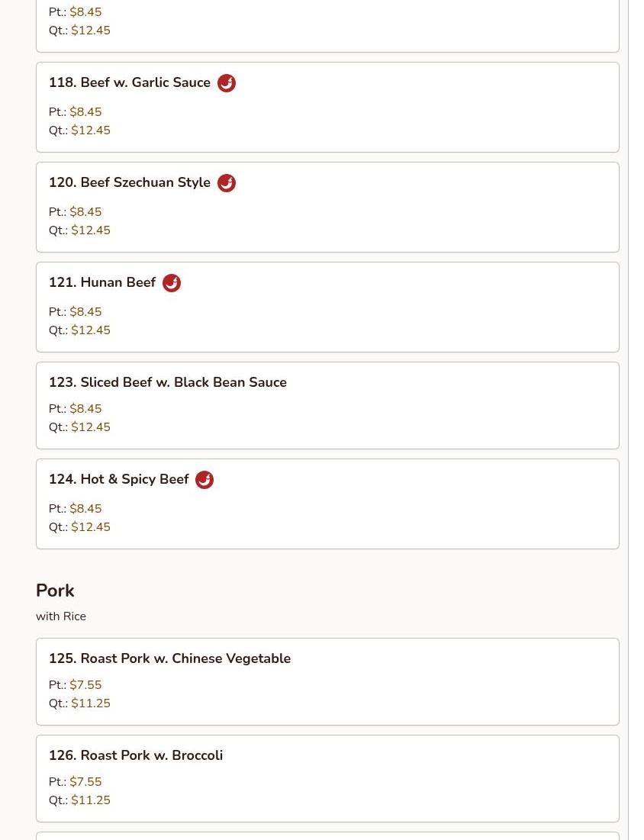
Task: Select 126. Roast Pork w. Broccoli
Action: point(136,755)
